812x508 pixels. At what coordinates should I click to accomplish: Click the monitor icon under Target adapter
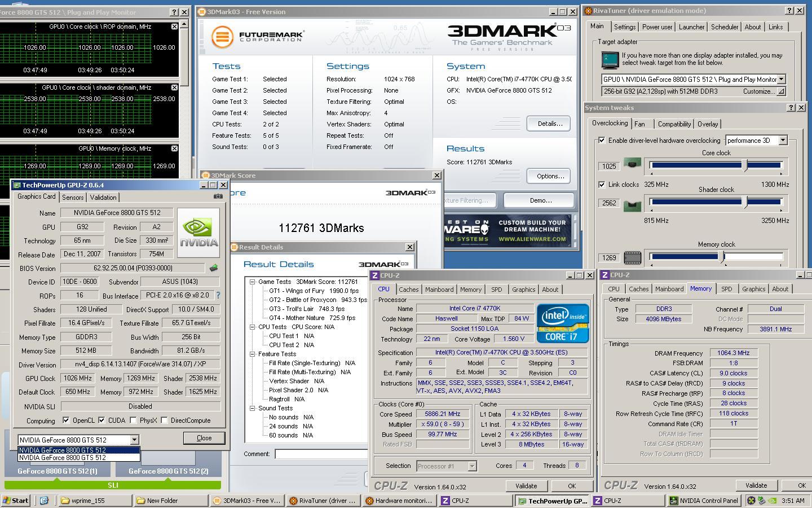pos(610,59)
